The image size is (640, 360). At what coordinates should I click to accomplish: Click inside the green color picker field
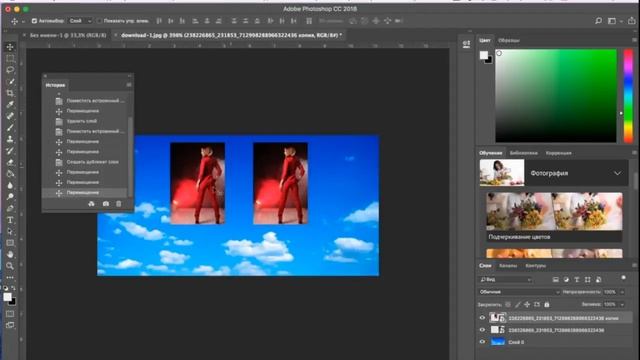[x=556, y=96]
